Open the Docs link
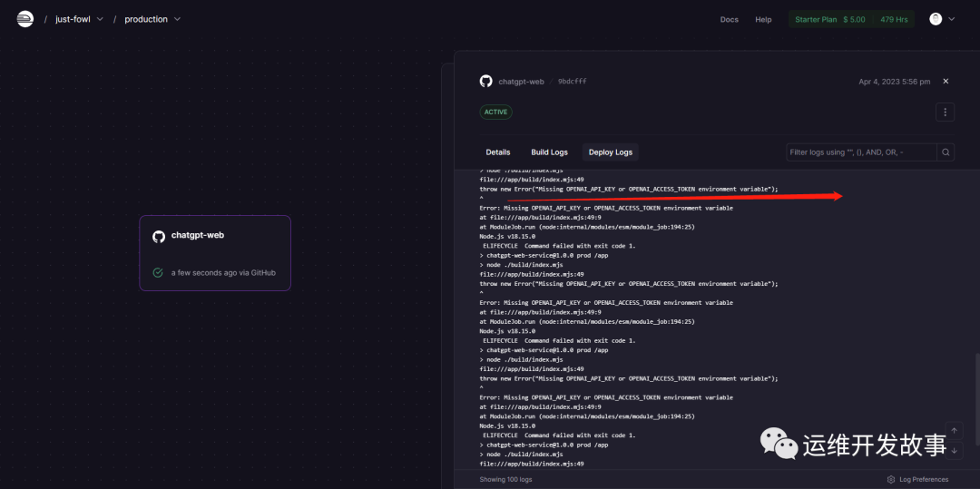Screen dimensions: 980x489 (729, 19)
